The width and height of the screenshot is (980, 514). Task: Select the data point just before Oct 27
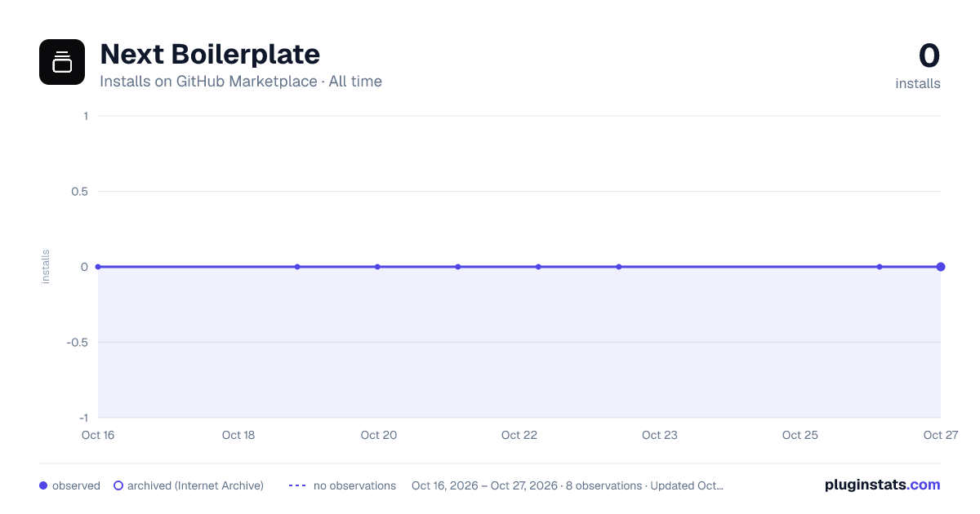pos(880,267)
